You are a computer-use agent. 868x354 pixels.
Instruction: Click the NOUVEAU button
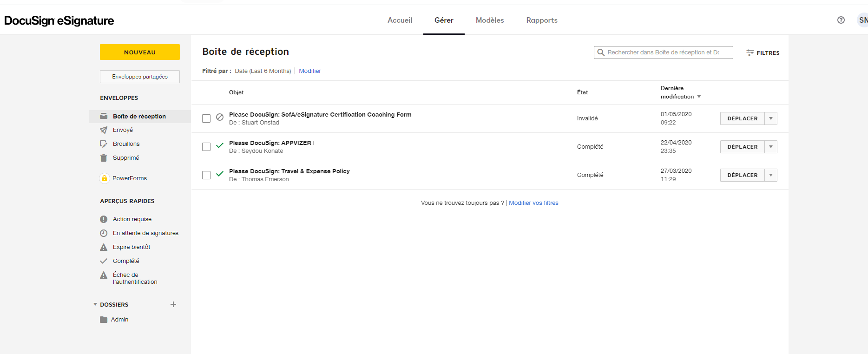click(x=140, y=52)
